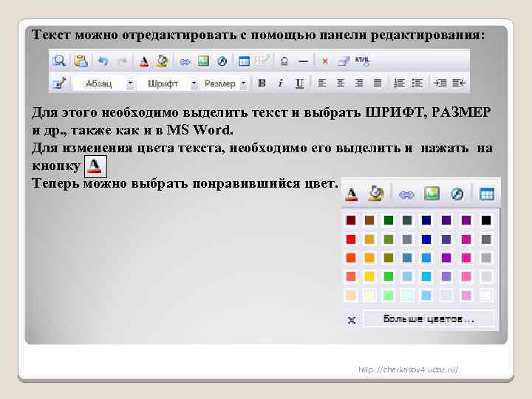Viewport: 532px width, 399px height.
Task: Toggle underline U formatting
Action: 299,83
